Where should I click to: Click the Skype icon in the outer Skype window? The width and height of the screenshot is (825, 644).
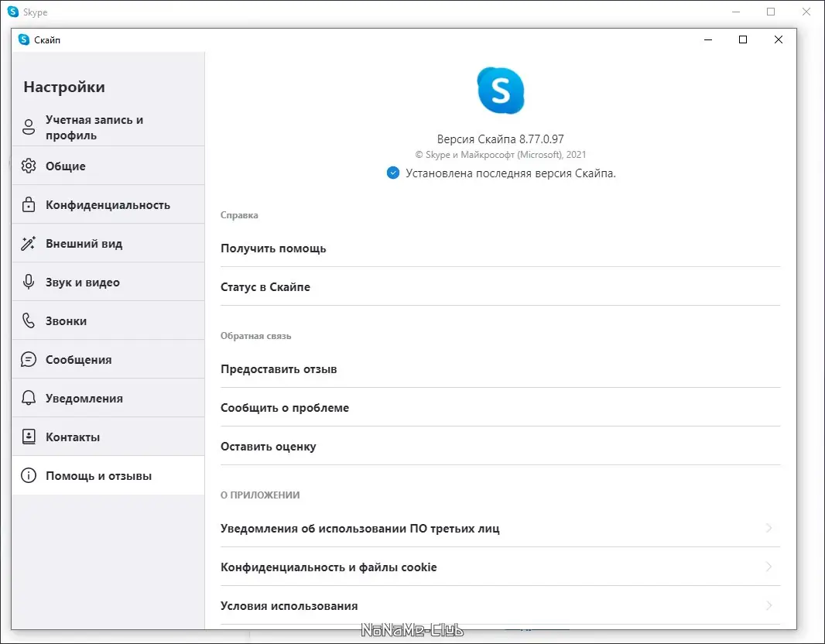13,12
